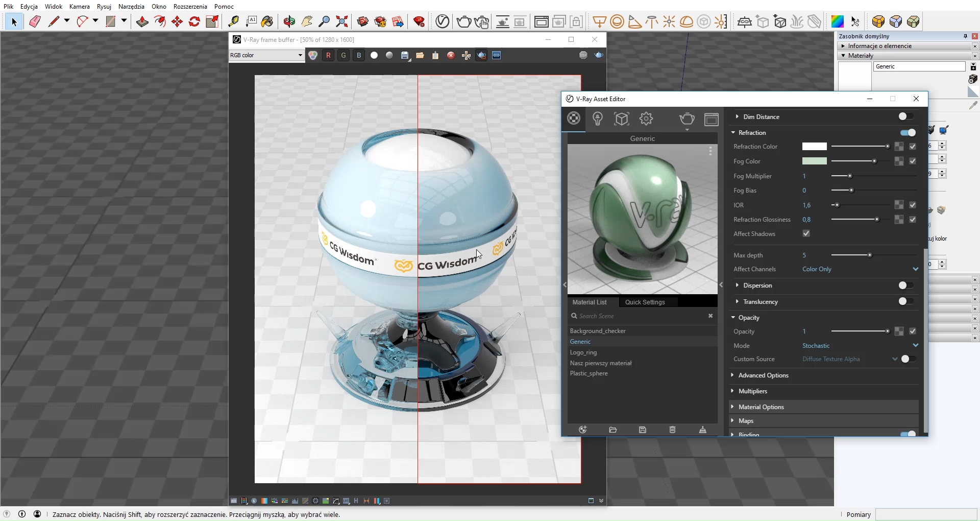Screen dimensions: 980x521
Task: Open Refraction Color white swatch
Action: pyautogui.click(x=814, y=147)
